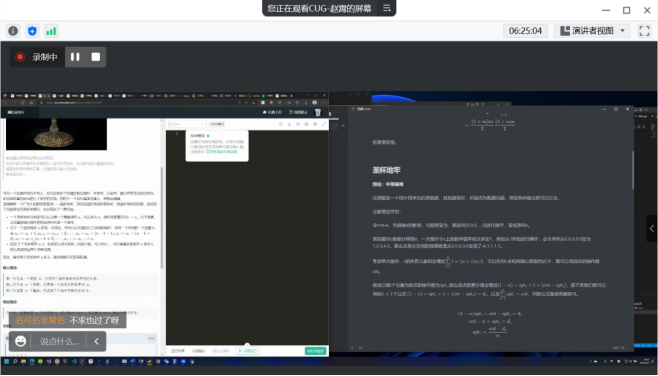658x376 pixels.
Task: Click the Windows Start taskbar icon
Action: [7, 361]
